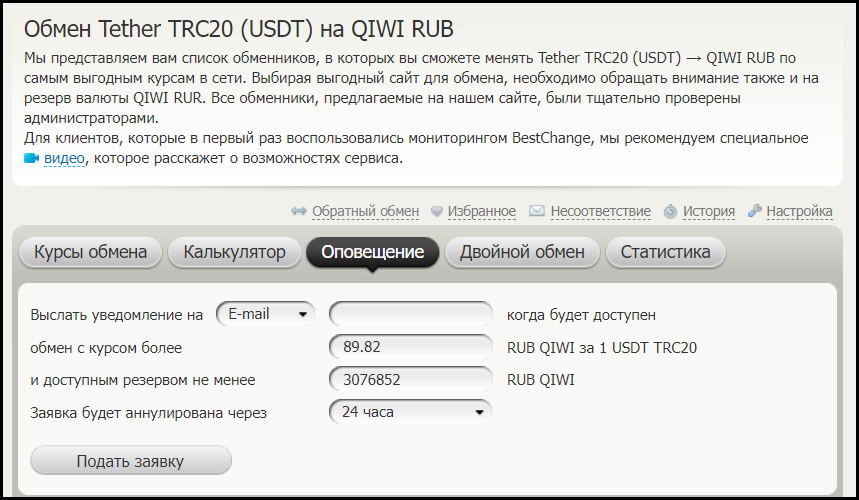859x500 pixels.
Task: Switch to the Курсы обмена tab
Action: tap(91, 252)
